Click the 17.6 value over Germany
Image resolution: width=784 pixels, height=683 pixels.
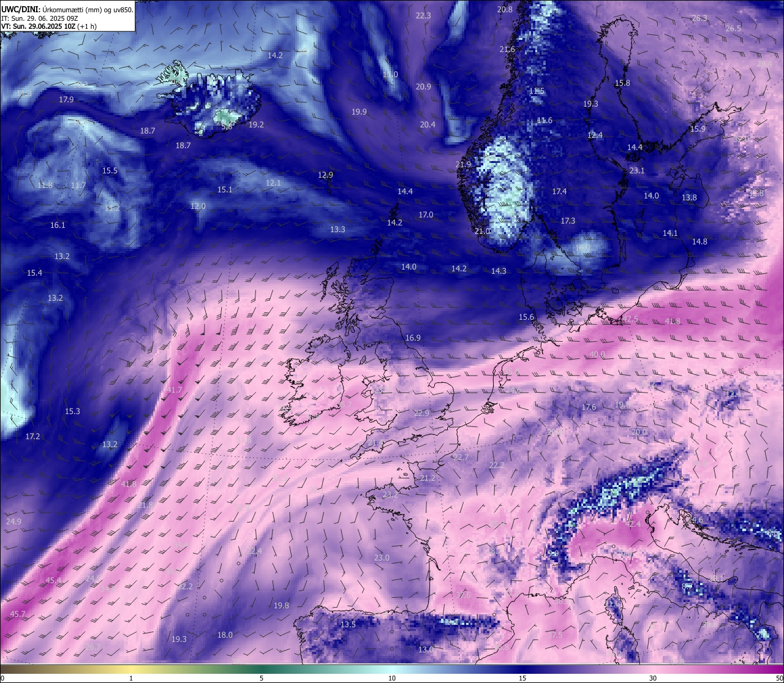pos(589,407)
